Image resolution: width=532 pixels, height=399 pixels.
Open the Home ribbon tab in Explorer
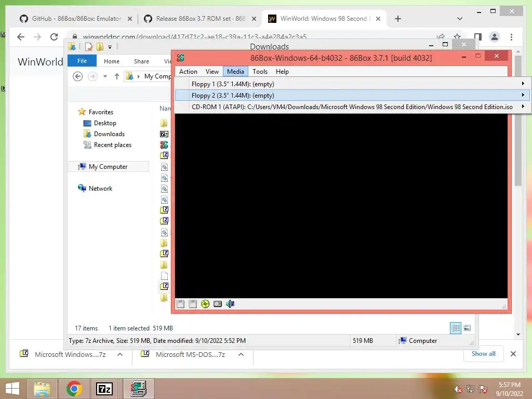pos(112,61)
